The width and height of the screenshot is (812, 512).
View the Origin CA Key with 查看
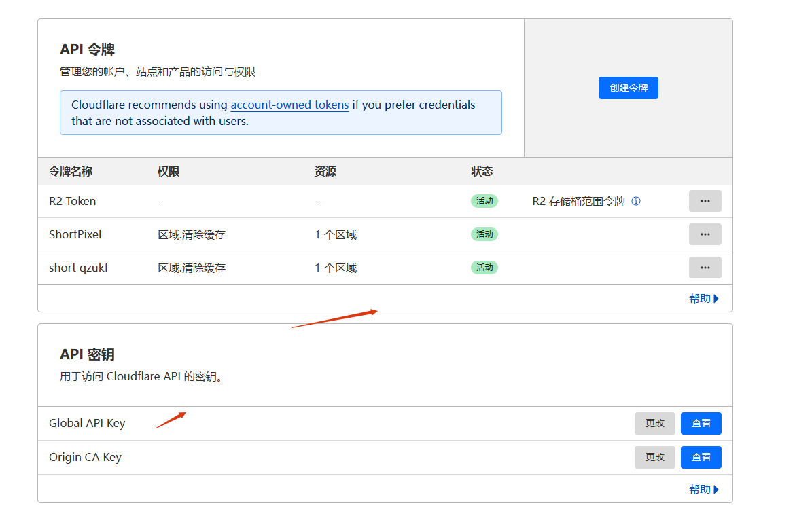tap(701, 458)
